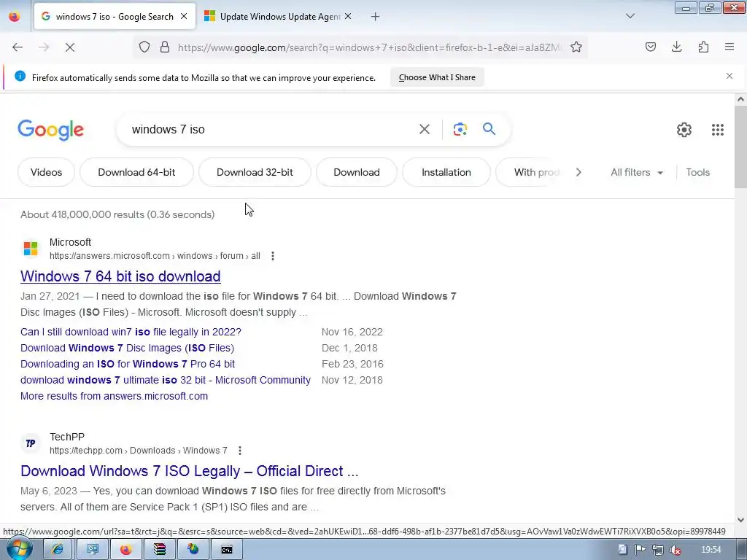The height and width of the screenshot is (560, 747).
Task: Open a new browser tab
Action: [376, 17]
